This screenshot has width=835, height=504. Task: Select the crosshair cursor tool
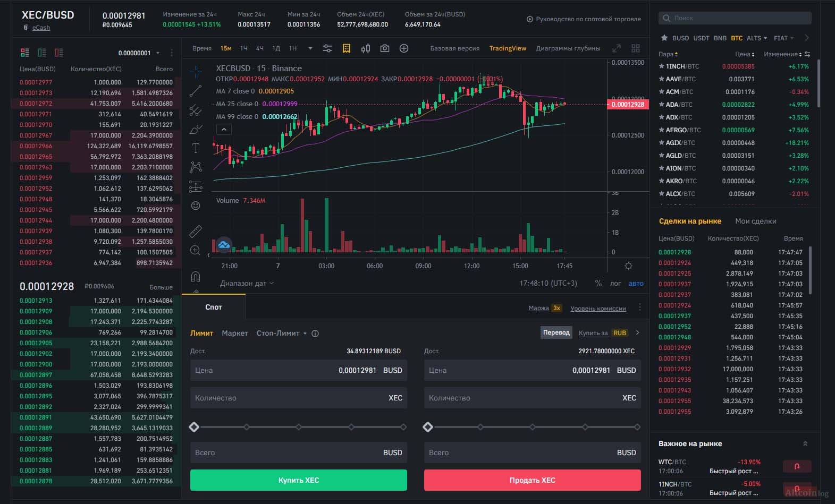coord(196,72)
